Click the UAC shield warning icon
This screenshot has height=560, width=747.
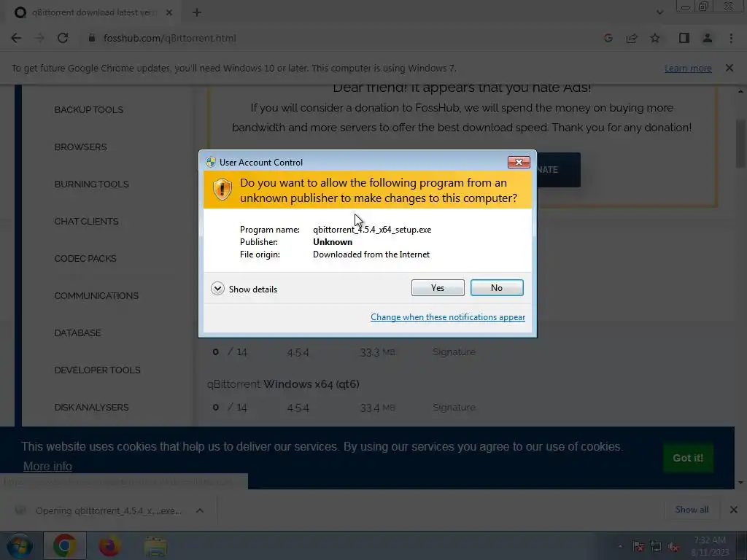pyautogui.click(x=222, y=190)
